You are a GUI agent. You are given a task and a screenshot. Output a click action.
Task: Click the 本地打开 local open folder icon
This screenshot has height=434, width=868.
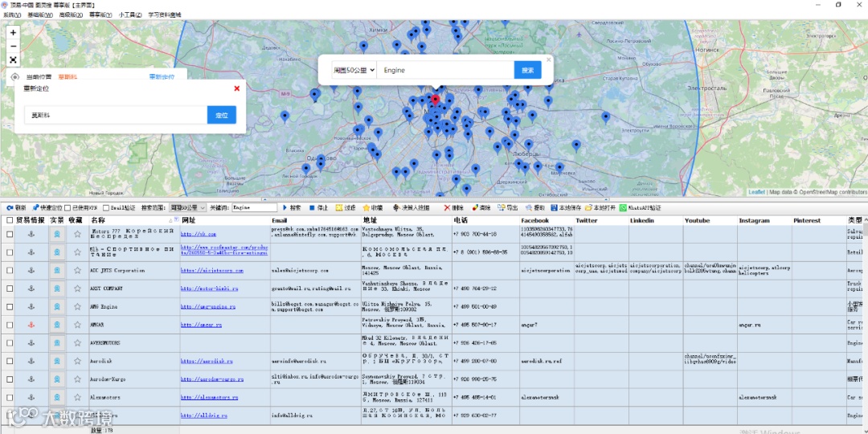point(588,207)
